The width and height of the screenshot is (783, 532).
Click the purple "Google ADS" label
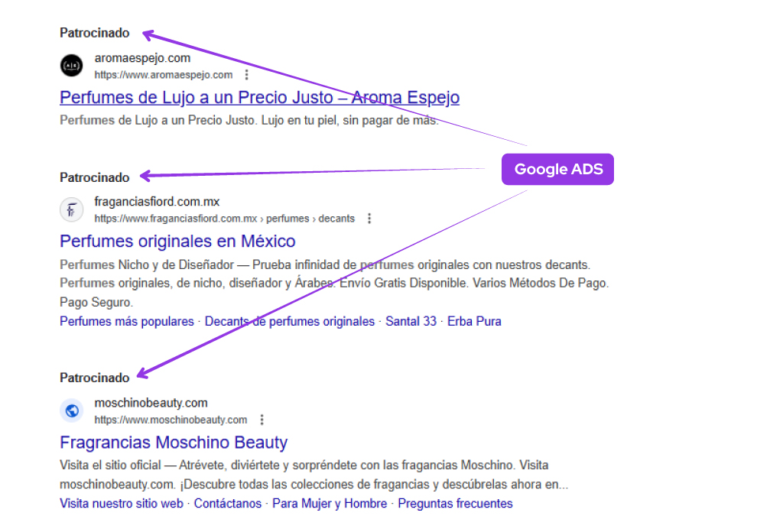[x=558, y=169]
